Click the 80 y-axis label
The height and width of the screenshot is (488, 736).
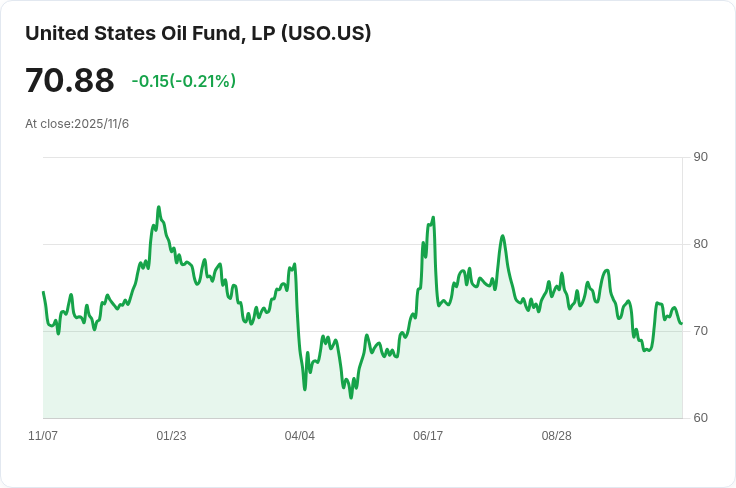[700, 244]
